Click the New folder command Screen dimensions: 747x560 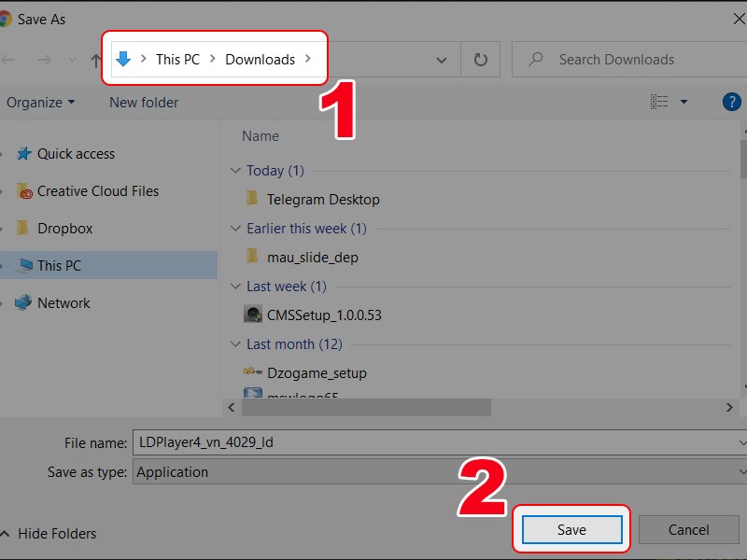[x=144, y=103]
